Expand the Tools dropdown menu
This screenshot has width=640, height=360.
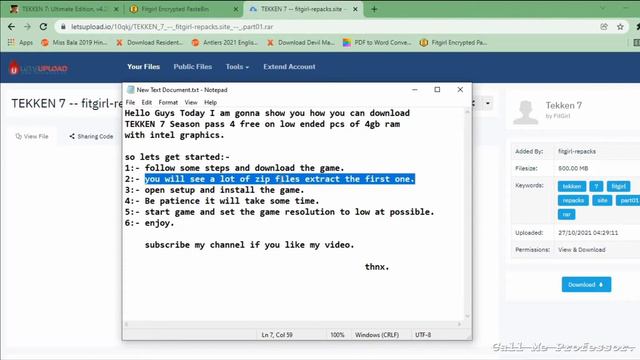(237, 67)
